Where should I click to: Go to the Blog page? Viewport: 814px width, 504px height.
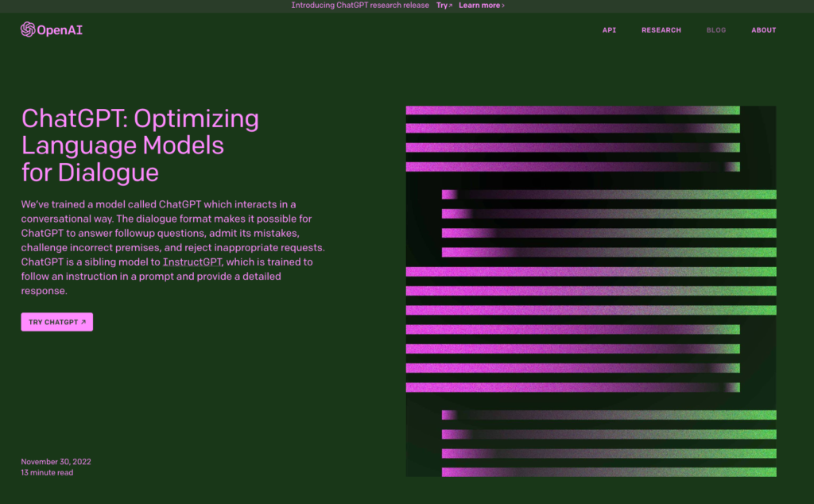pyautogui.click(x=716, y=30)
